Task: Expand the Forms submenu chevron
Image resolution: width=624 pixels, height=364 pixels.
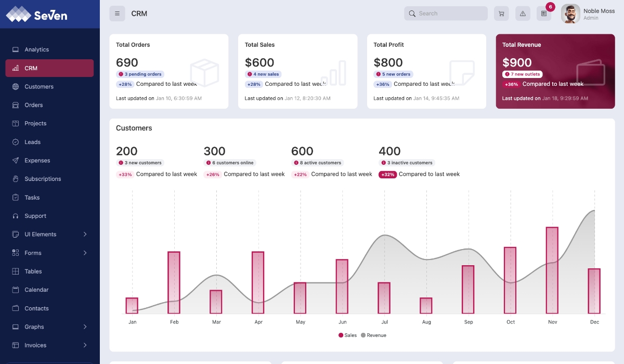Action: [85, 253]
